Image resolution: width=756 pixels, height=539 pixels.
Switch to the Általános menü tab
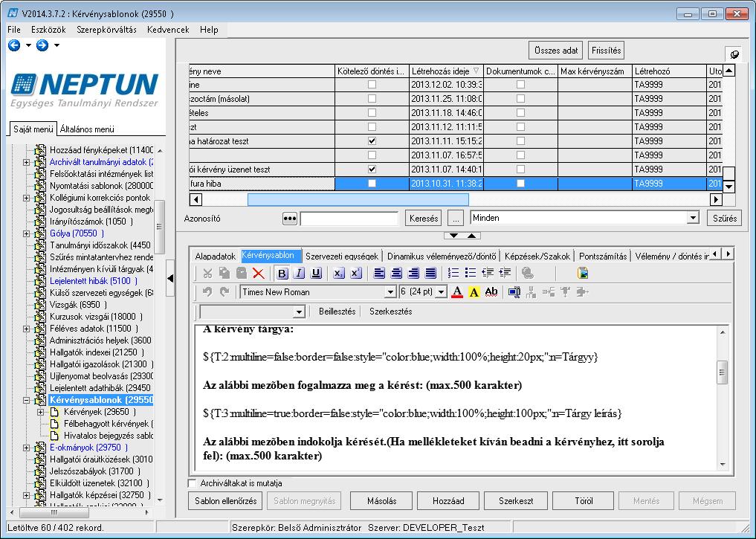point(87,129)
